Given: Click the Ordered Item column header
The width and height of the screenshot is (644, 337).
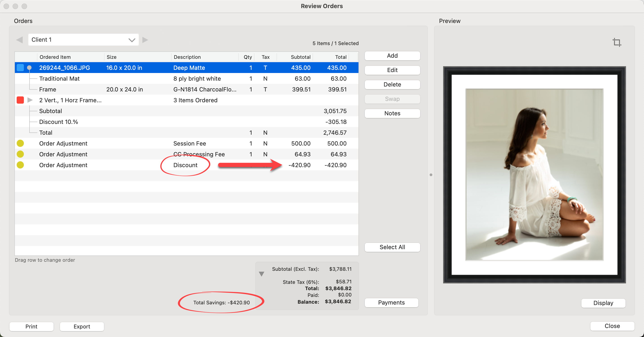Looking at the screenshot, I should pyautogui.click(x=55, y=57).
